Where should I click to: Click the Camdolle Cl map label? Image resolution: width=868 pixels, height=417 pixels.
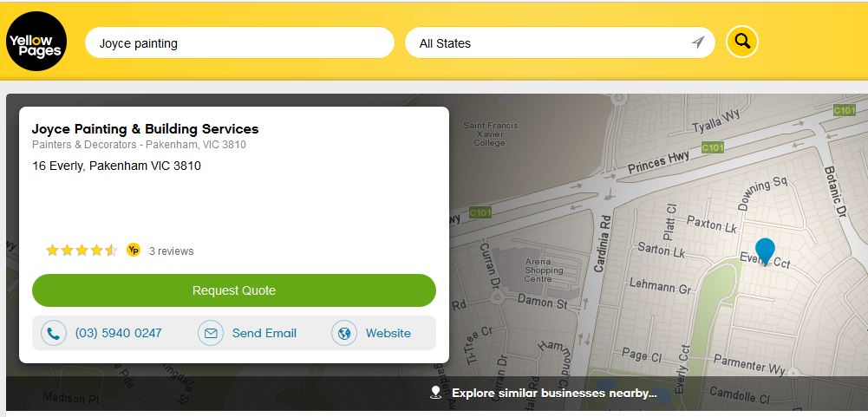pyautogui.click(x=740, y=394)
